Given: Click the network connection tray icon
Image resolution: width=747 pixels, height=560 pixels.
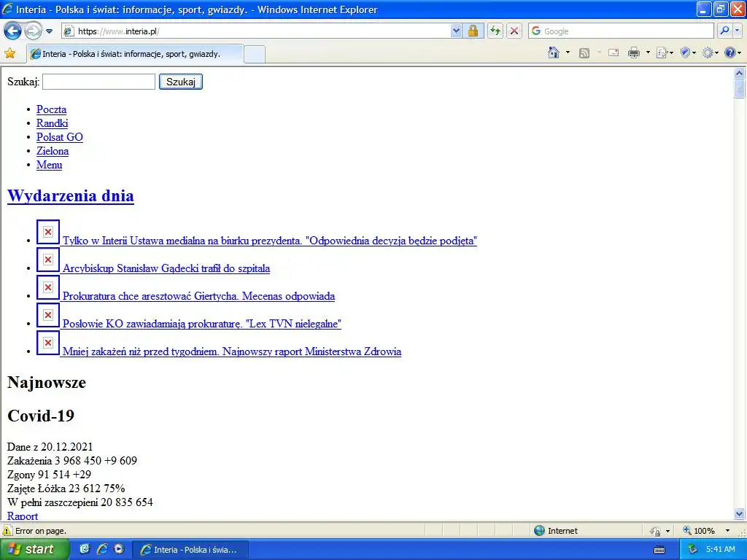Looking at the screenshot, I should 693,550.
